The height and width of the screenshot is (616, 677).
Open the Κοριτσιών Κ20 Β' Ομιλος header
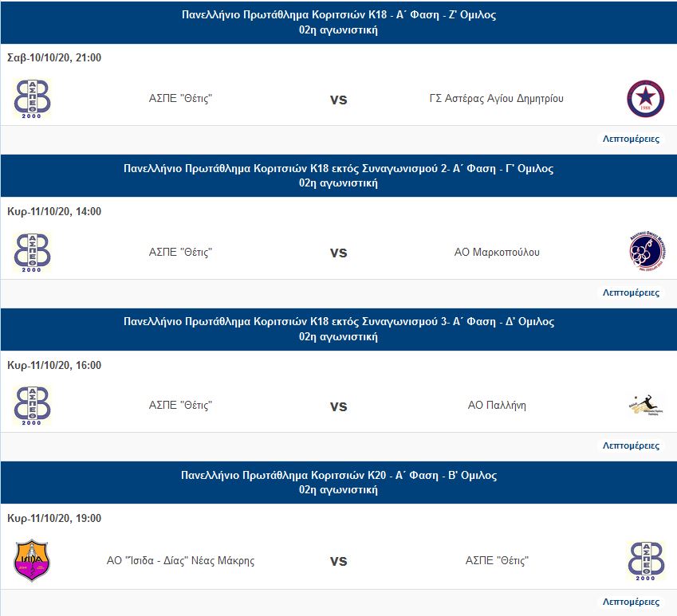338,476
